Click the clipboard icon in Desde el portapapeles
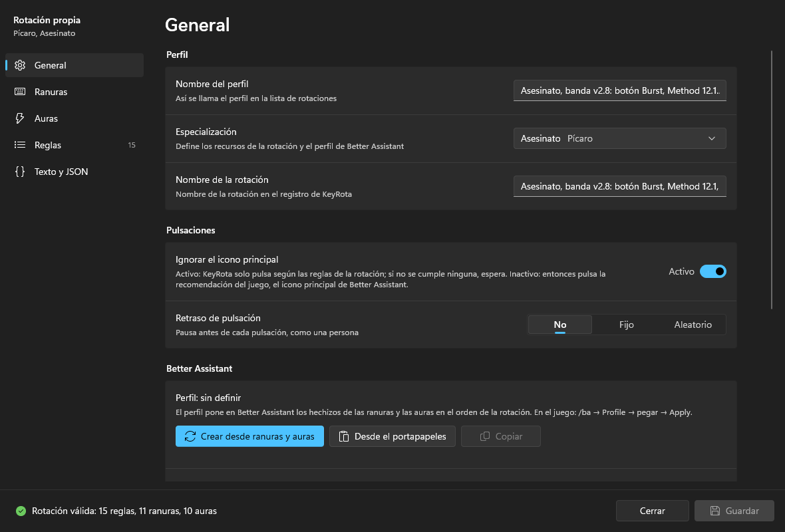The image size is (785, 532). [343, 436]
